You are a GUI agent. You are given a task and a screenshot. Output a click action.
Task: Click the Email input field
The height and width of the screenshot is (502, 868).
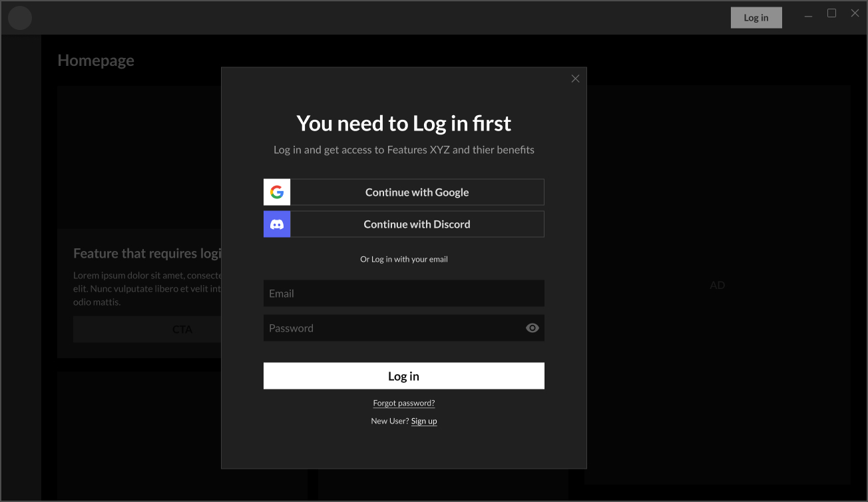coord(403,293)
